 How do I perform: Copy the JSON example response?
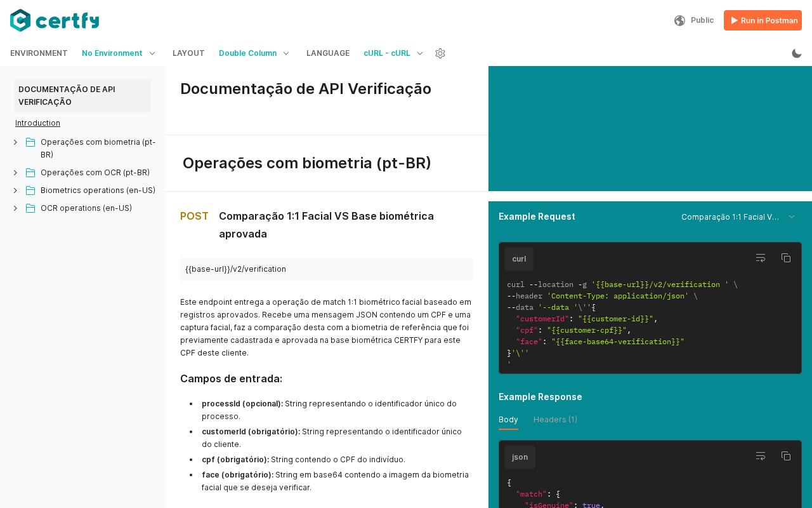click(786, 456)
